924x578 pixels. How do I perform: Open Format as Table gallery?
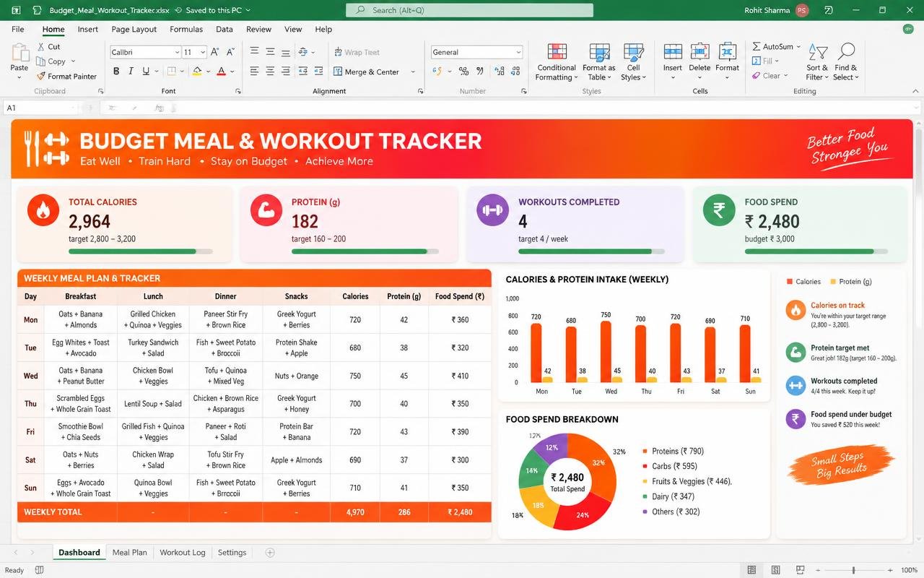[x=599, y=62]
